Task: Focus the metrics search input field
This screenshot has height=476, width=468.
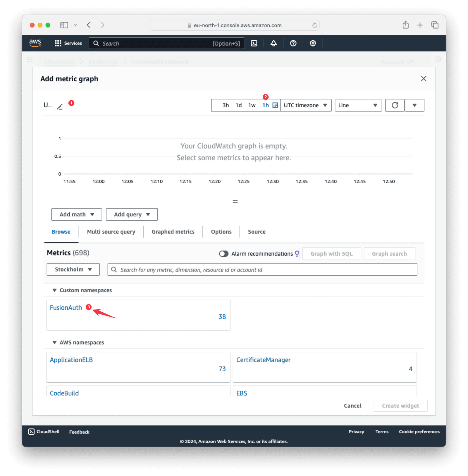Action: point(262,269)
